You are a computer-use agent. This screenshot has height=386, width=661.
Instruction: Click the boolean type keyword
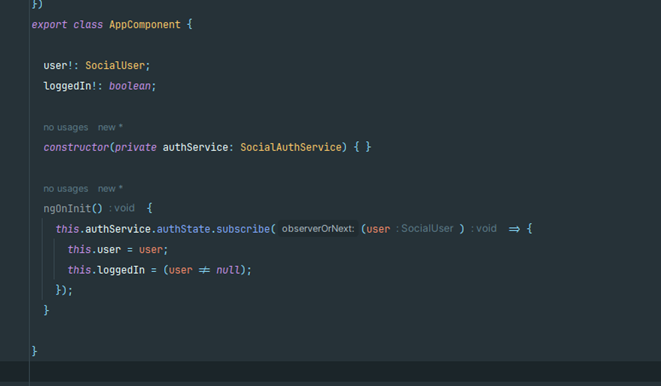tap(129, 86)
